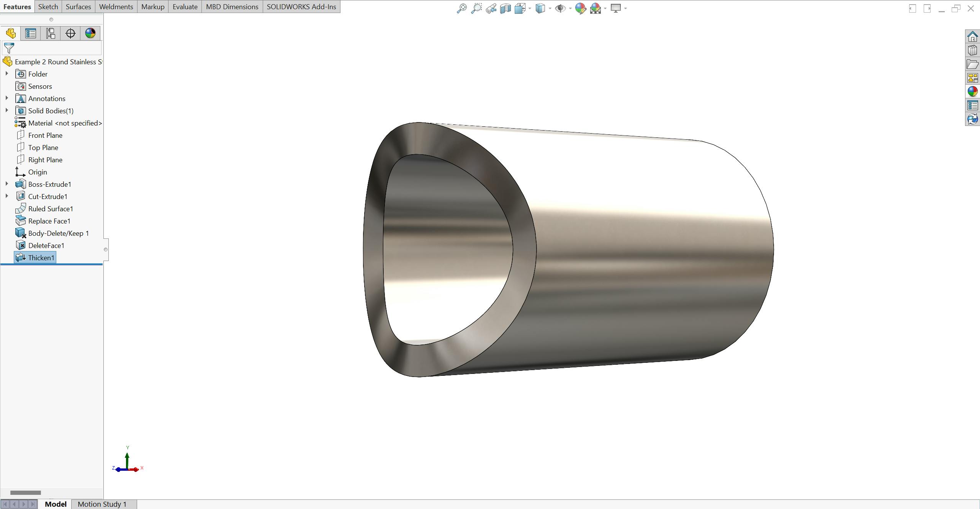Open the Evaluate menu tab
The height and width of the screenshot is (509, 980).
[x=185, y=7]
